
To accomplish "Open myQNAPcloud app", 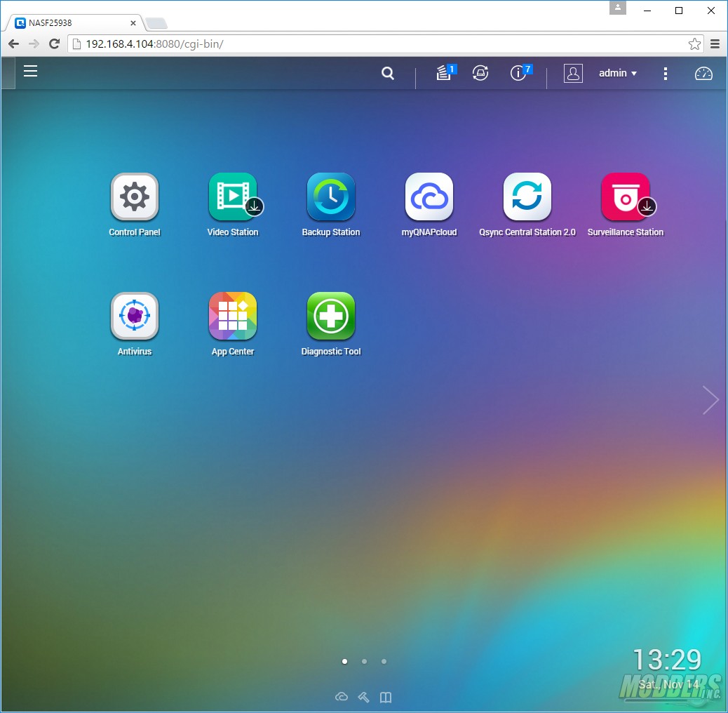I will [429, 197].
